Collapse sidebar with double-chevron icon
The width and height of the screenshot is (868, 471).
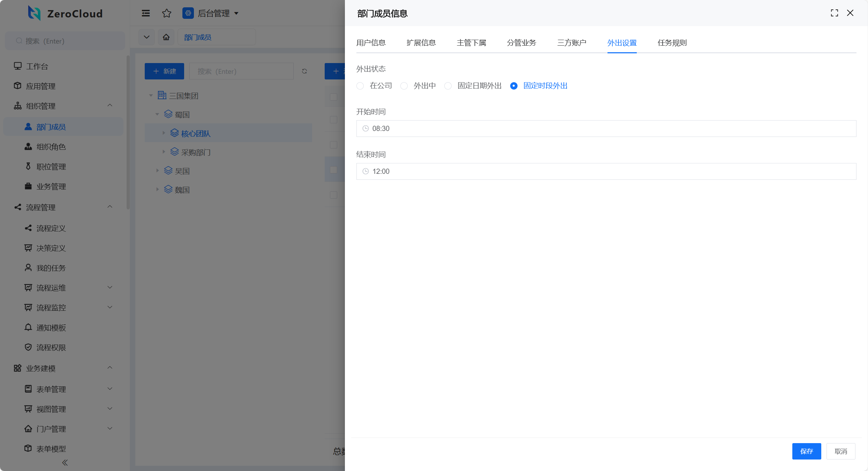(65, 463)
